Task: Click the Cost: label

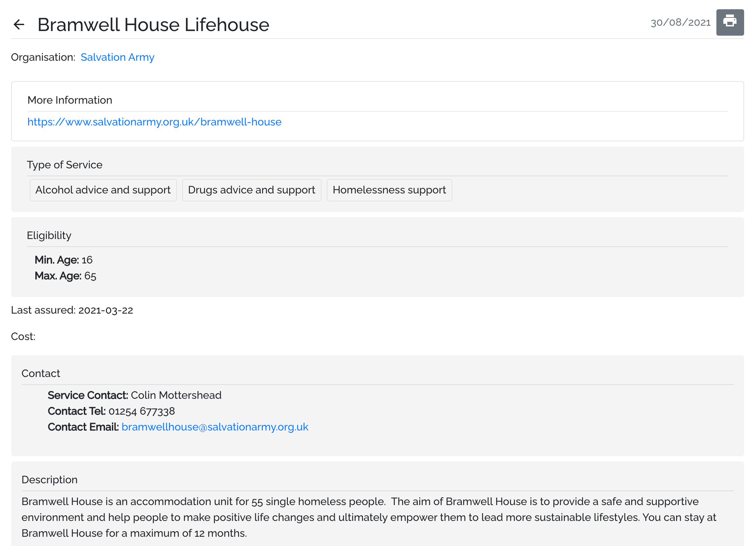Action: point(23,336)
